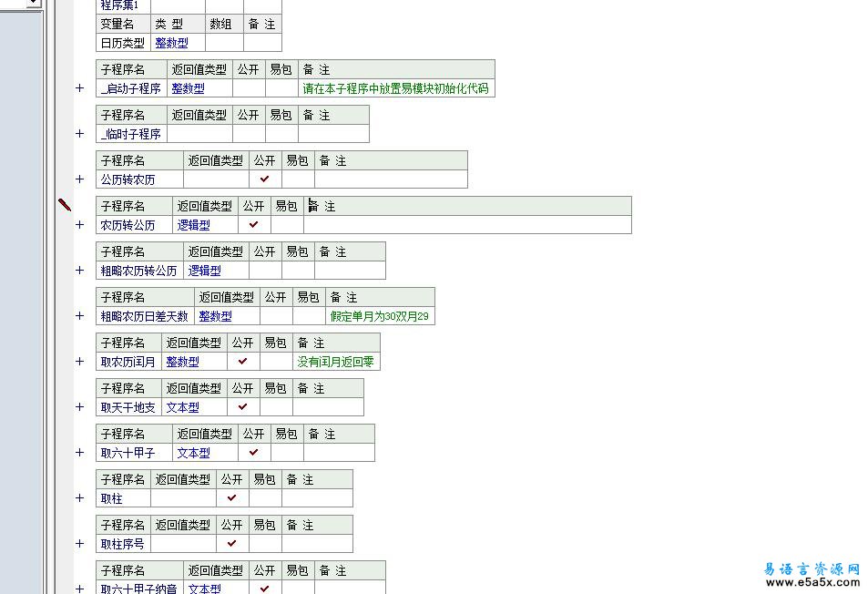Select the 取天干地支 name cell
The width and height of the screenshot is (868, 594).
(x=128, y=407)
